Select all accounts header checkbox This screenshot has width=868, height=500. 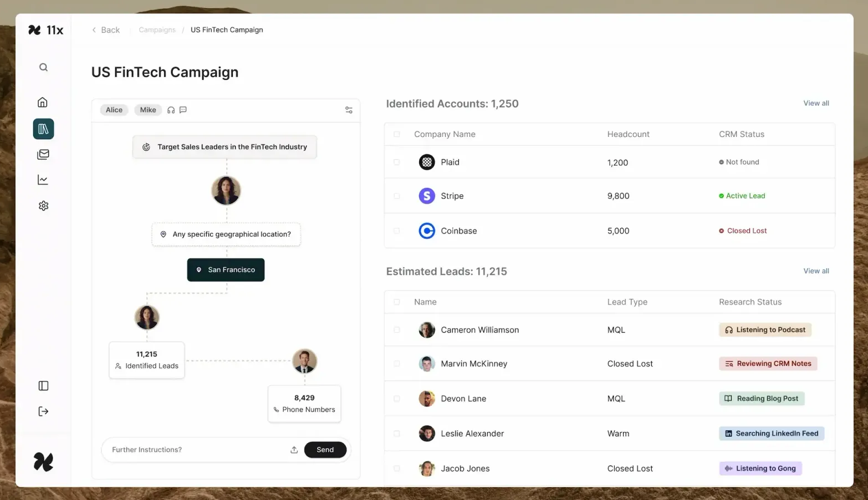(396, 134)
